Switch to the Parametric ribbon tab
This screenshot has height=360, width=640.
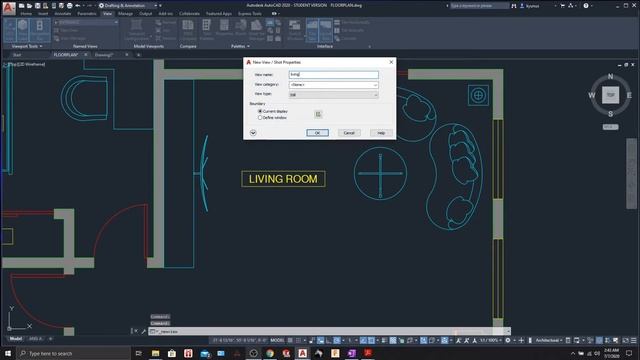coord(87,13)
